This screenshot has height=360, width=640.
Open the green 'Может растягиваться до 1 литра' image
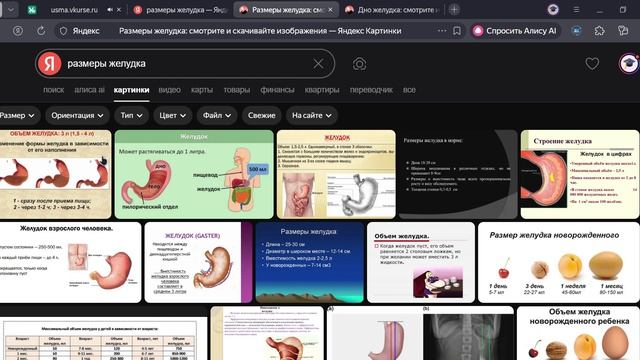194,174
